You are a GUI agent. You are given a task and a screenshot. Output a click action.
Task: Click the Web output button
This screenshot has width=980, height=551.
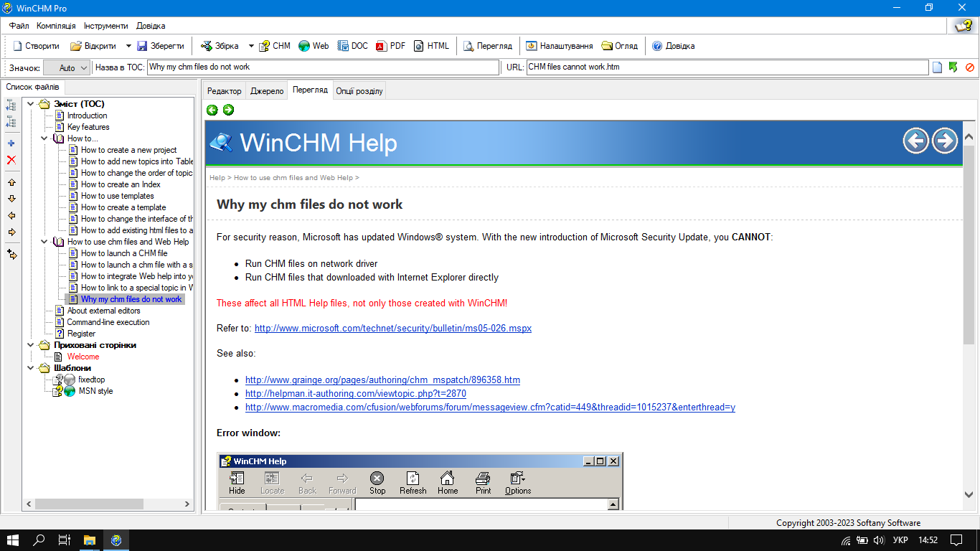tap(314, 46)
